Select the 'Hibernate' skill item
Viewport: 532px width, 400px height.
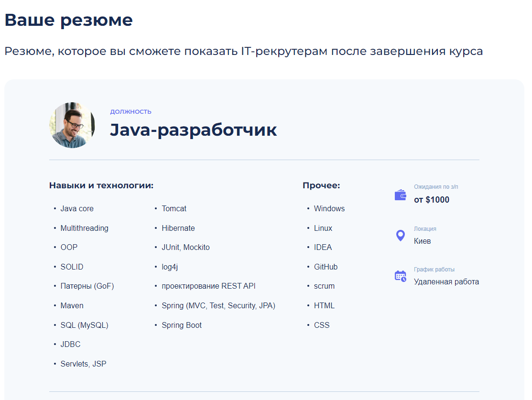coord(178,228)
